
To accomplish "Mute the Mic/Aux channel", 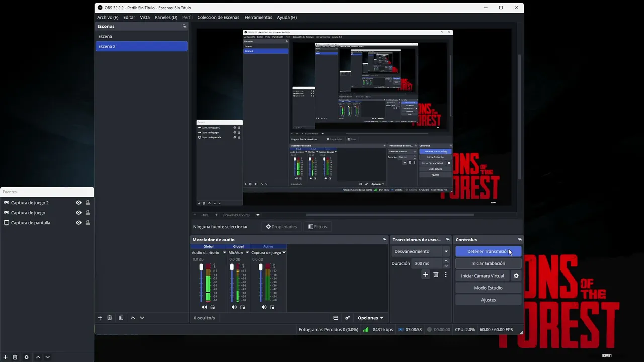I will pyautogui.click(x=234, y=307).
